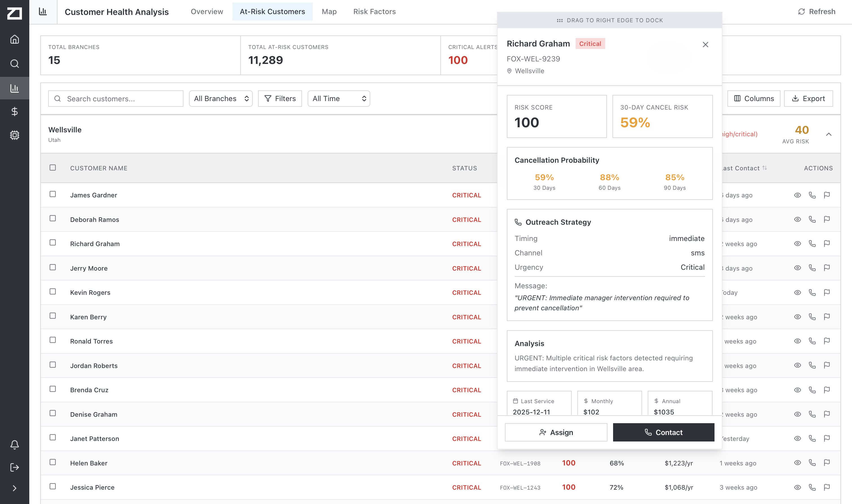Switch to the Risk Factors tab
The height and width of the screenshot is (504, 852).
[374, 11]
